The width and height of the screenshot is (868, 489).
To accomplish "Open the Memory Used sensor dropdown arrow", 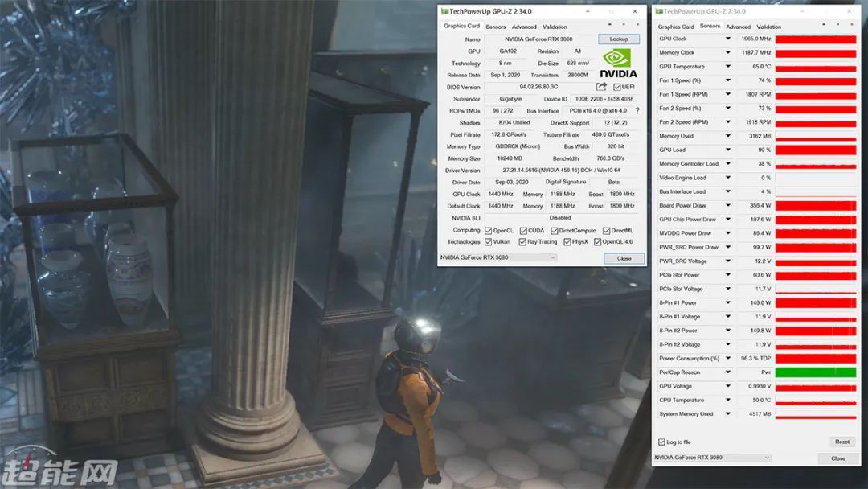I will point(728,136).
